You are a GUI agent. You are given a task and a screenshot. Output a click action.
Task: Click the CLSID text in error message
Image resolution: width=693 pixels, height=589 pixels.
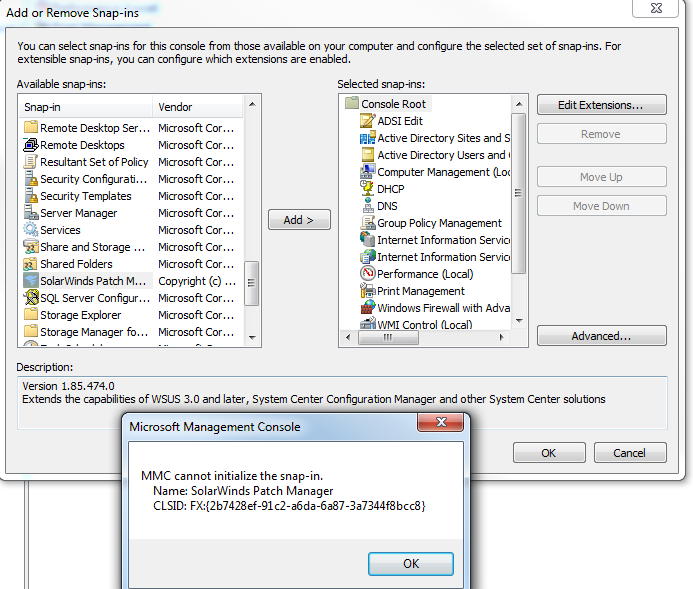pyautogui.click(x=289, y=506)
